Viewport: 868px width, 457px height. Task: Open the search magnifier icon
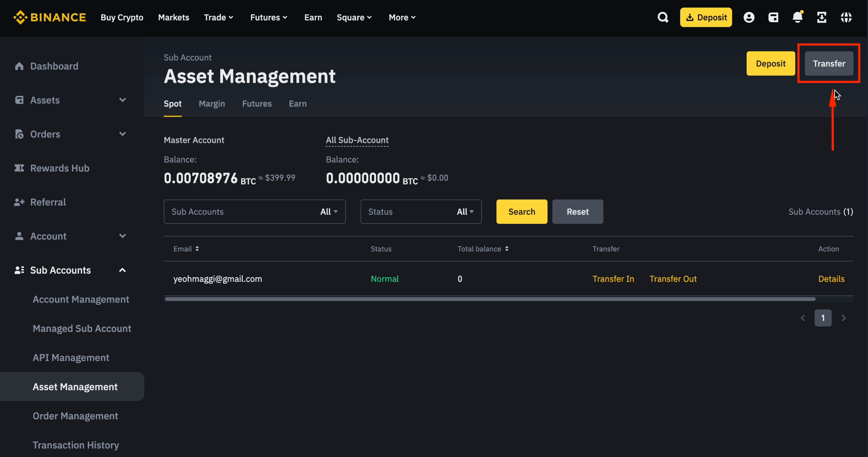pos(663,17)
